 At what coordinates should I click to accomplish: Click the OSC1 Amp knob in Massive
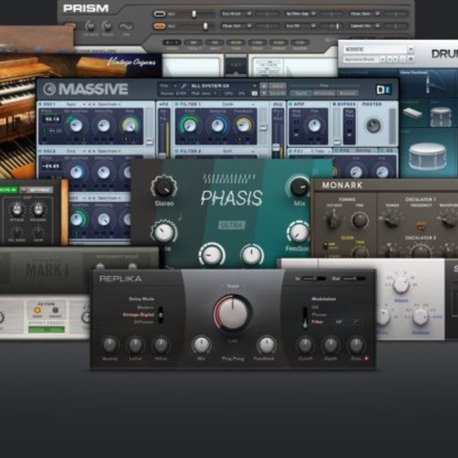coord(129,125)
